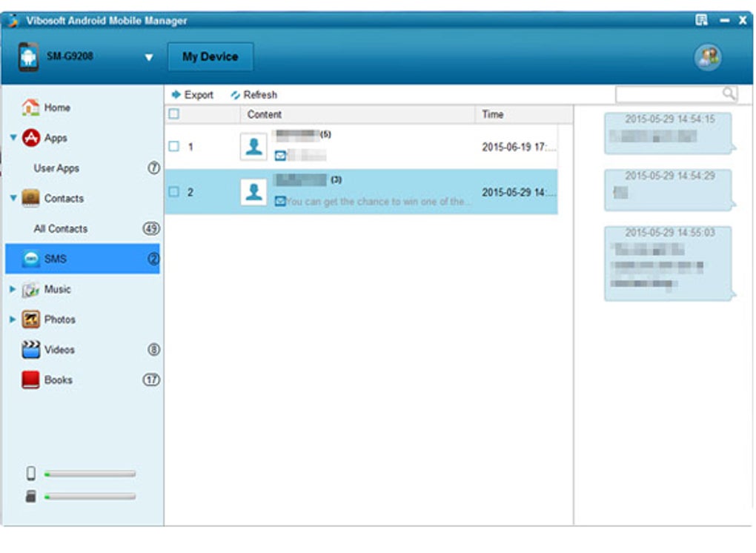756x553 pixels.
Task: Click contact avatar in row 2
Action: coord(253,192)
